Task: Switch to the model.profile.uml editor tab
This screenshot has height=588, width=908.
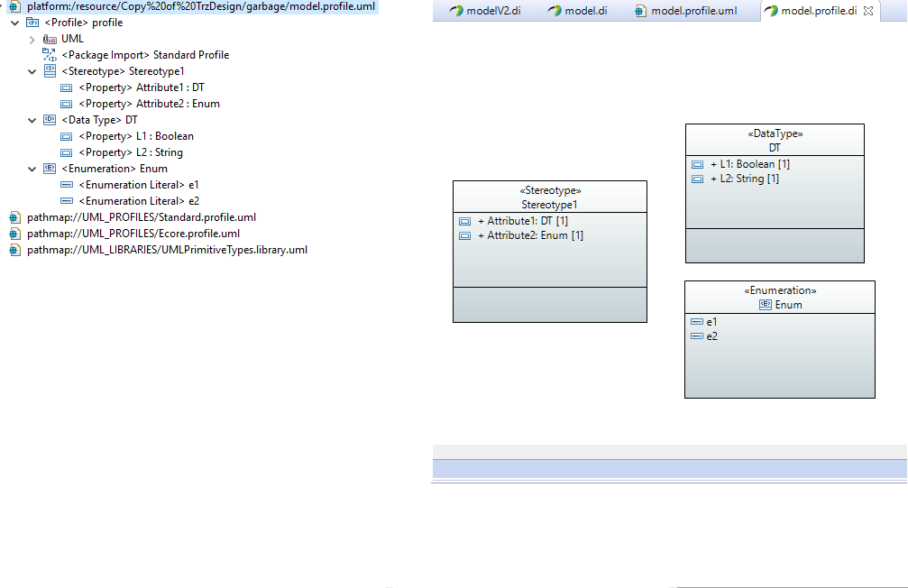Action: [685, 11]
